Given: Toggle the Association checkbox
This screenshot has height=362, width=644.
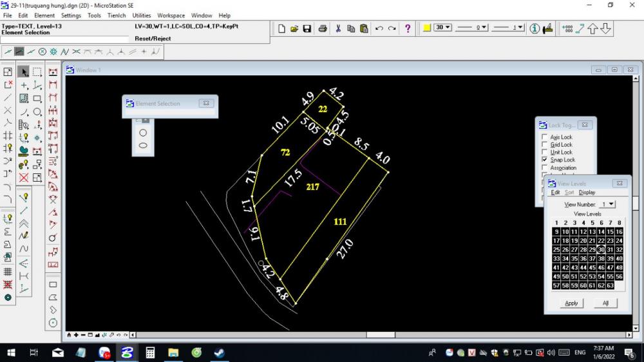Looking at the screenshot, I should tap(545, 167).
